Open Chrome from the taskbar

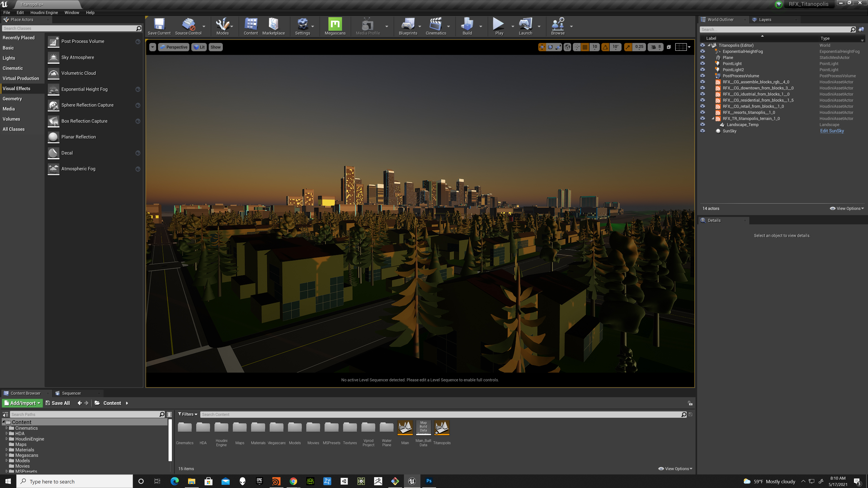tap(293, 481)
